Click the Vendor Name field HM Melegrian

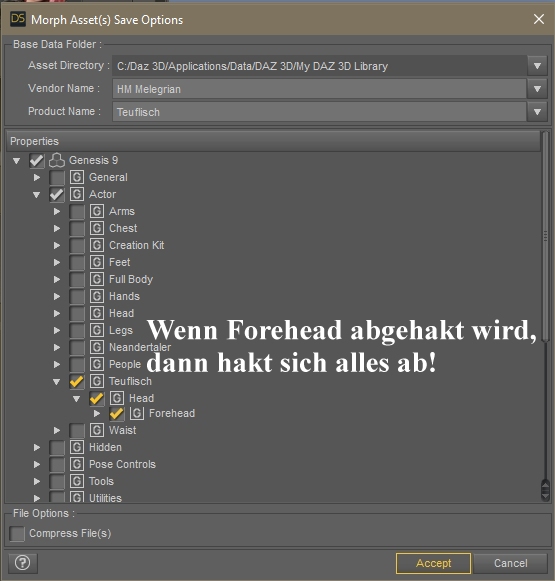319,89
